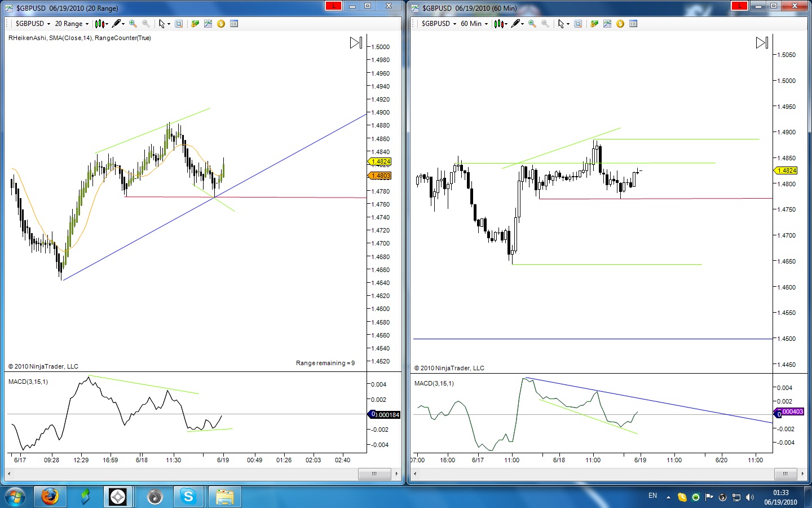Launch Firefox from the taskbar
The height and width of the screenshot is (508, 812).
click(x=50, y=497)
